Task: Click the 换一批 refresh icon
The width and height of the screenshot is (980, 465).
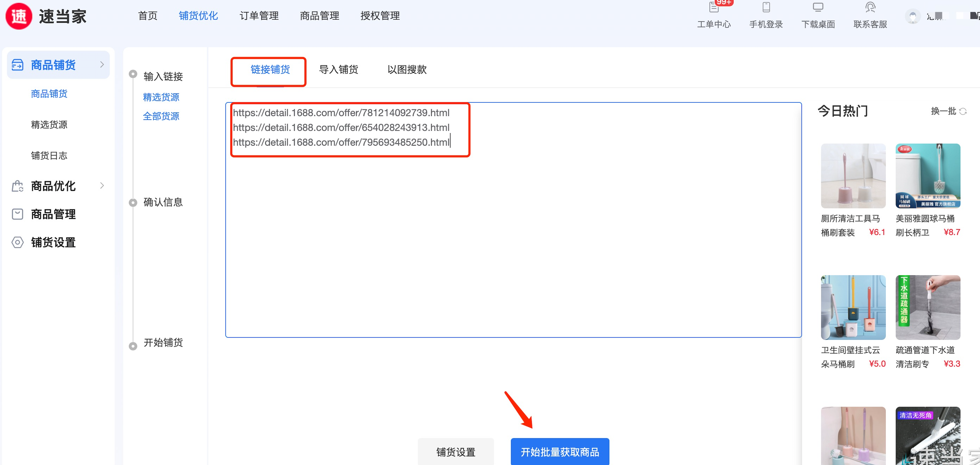Action: point(963,111)
